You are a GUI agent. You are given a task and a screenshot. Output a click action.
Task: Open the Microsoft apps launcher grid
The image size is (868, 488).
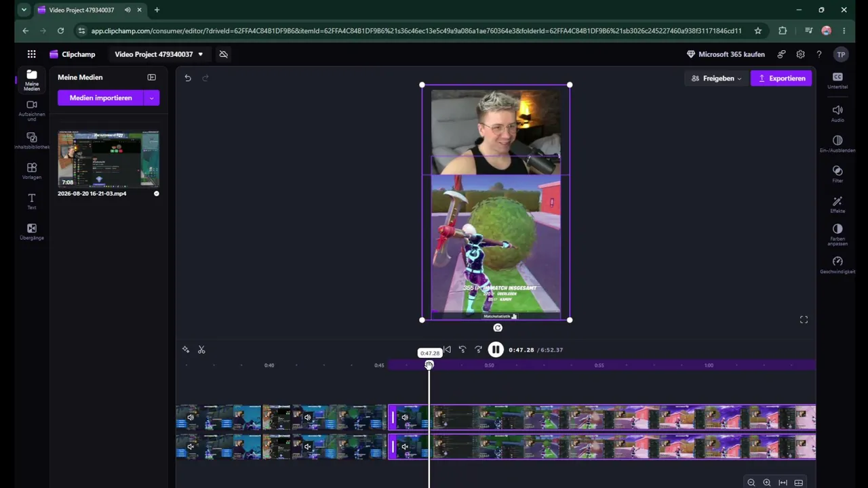point(32,54)
